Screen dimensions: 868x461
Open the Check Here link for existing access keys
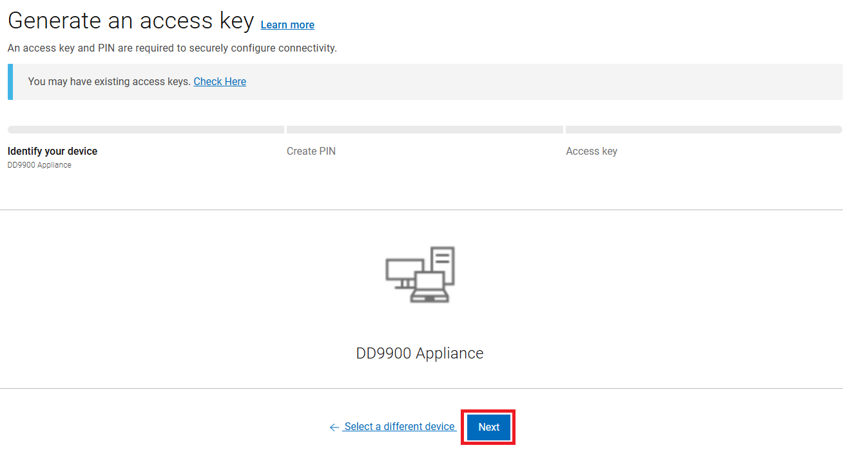click(x=220, y=81)
